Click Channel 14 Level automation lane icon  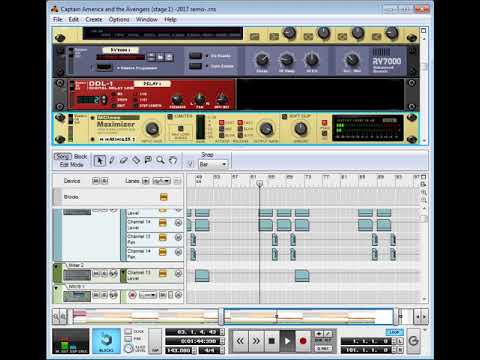point(163,223)
